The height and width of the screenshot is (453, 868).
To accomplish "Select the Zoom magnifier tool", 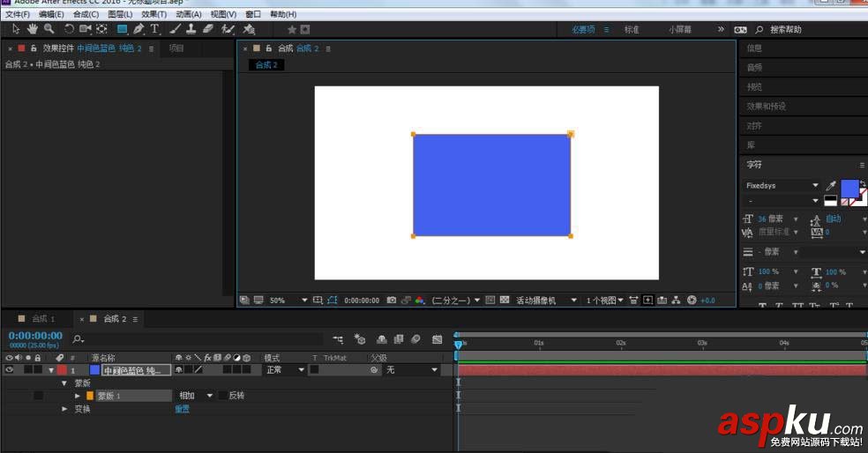I will pyautogui.click(x=49, y=29).
